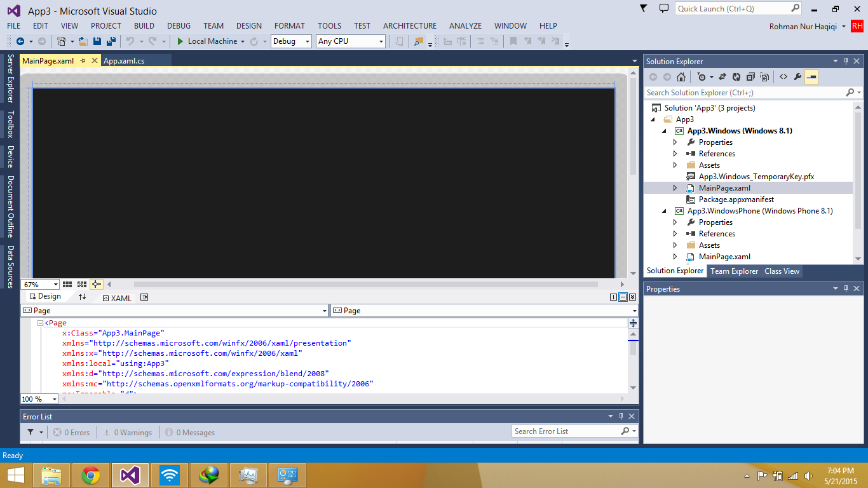Start debugging on Local Machine
The image size is (868, 488).
(207, 41)
